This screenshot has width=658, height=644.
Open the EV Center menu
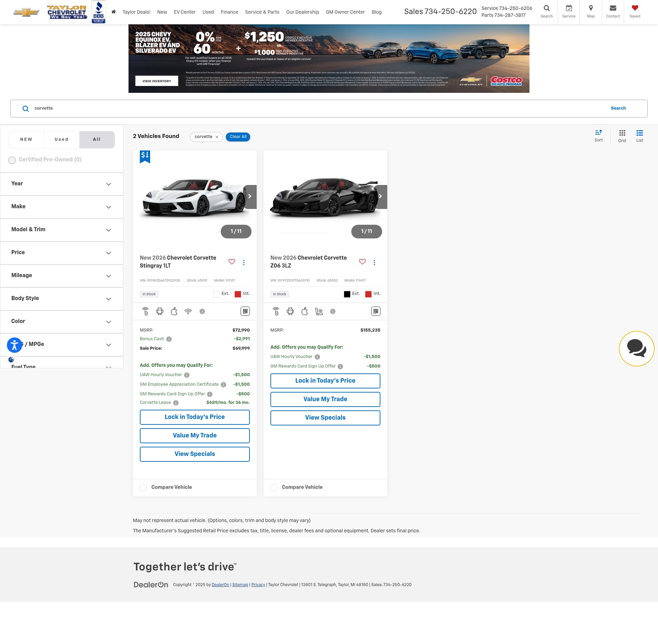[185, 12]
